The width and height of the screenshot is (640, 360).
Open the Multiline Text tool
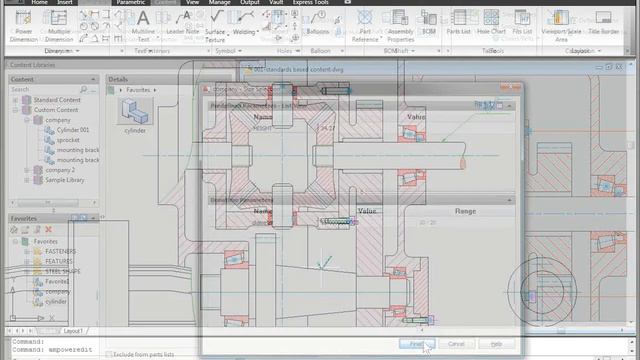[x=143, y=26]
